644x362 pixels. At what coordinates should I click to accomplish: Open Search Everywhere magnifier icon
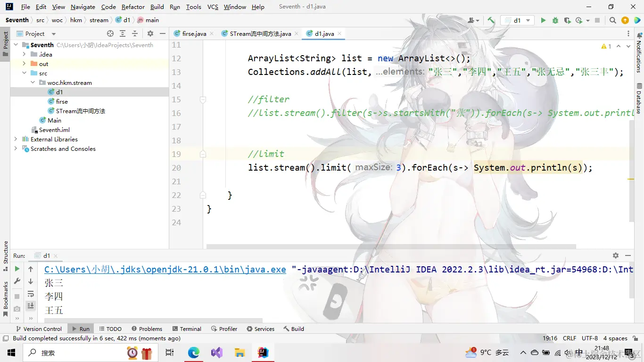pyautogui.click(x=612, y=20)
